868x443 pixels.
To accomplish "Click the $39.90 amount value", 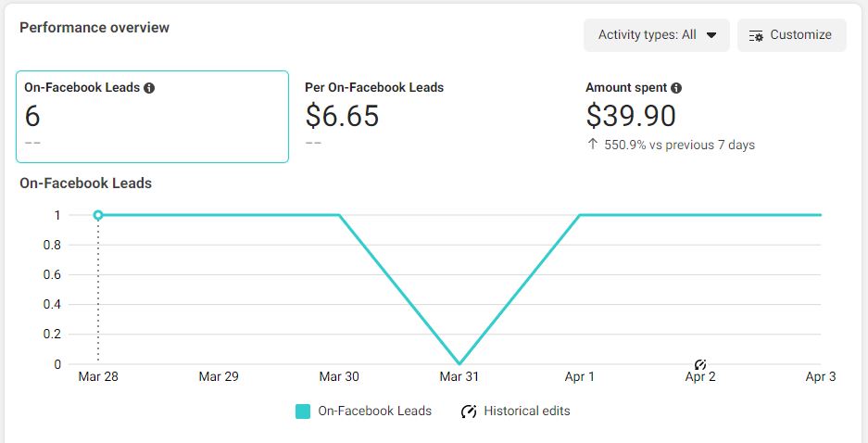I will pyautogui.click(x=631, y=116).
